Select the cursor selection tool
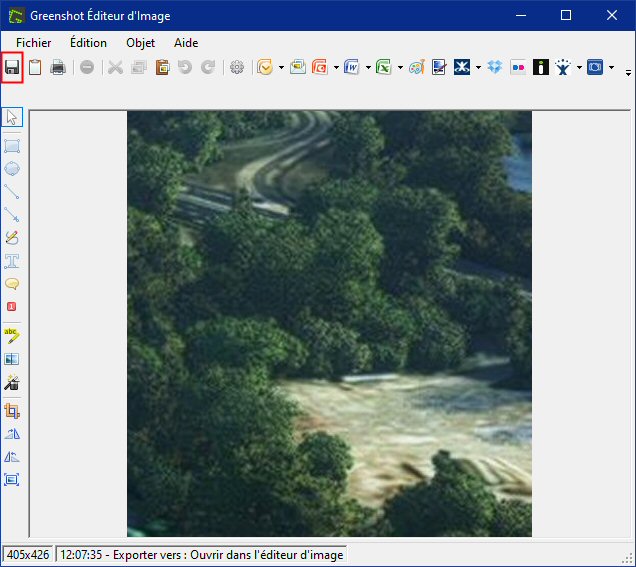 (12, 118)
